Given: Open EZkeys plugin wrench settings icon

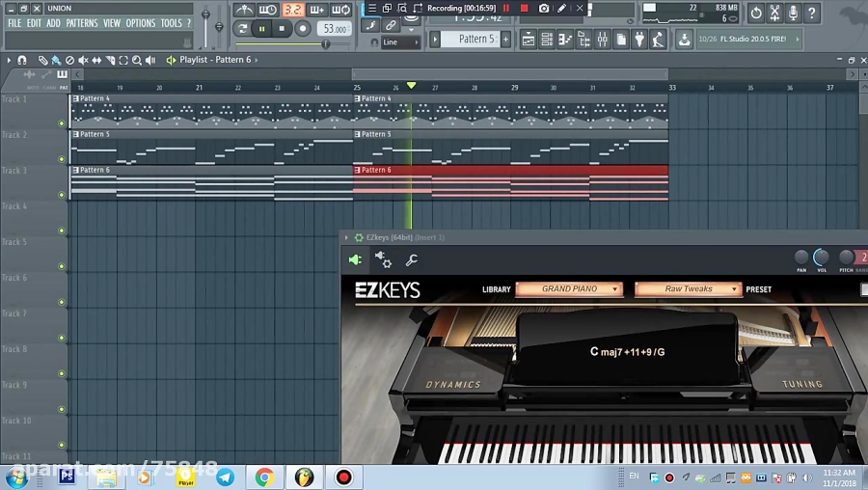Looking at the screenshot, I should 411,259.
